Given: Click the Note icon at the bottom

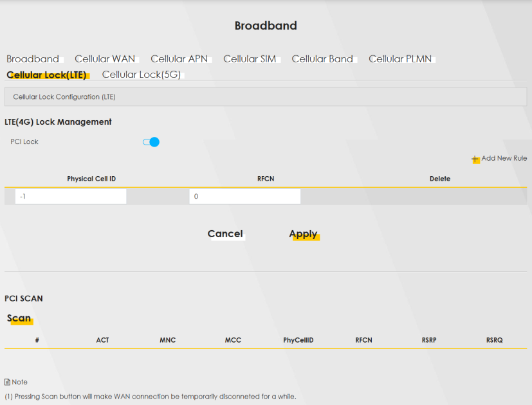Looking at the screenshot, I should (x=8, y=382).
